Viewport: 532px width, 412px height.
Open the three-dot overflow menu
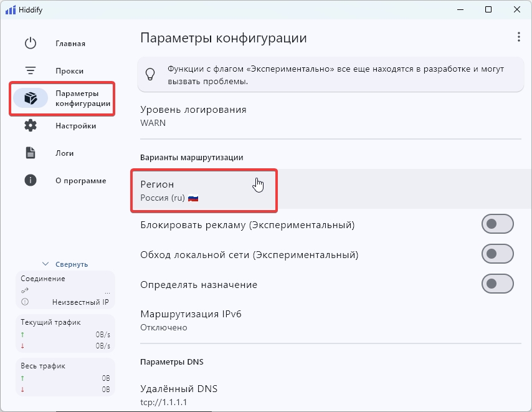click(518, 37)
